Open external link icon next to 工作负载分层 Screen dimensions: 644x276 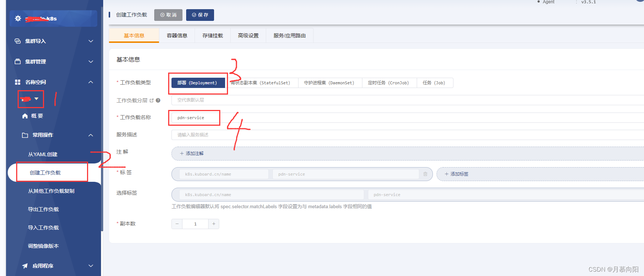tap(152, 100)
